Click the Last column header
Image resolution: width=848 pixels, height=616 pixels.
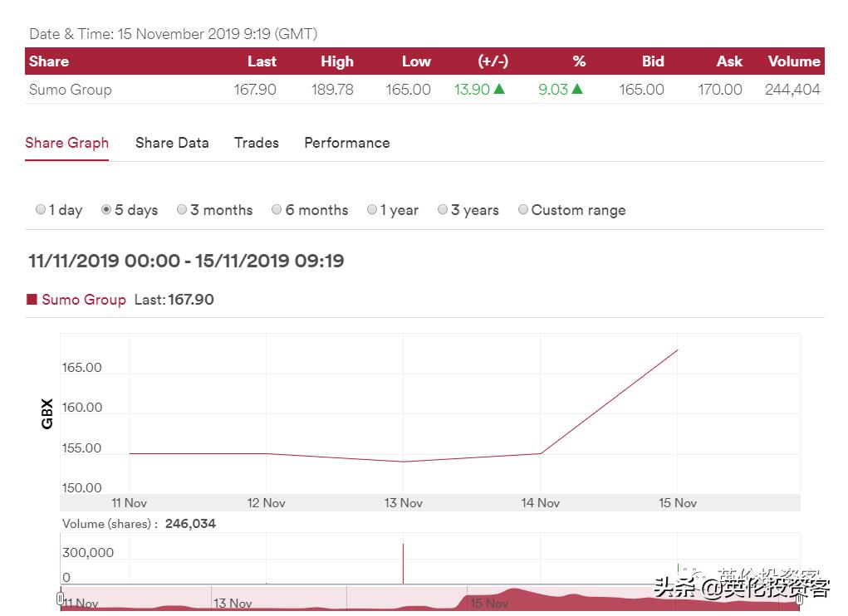[x=262, y=61]
